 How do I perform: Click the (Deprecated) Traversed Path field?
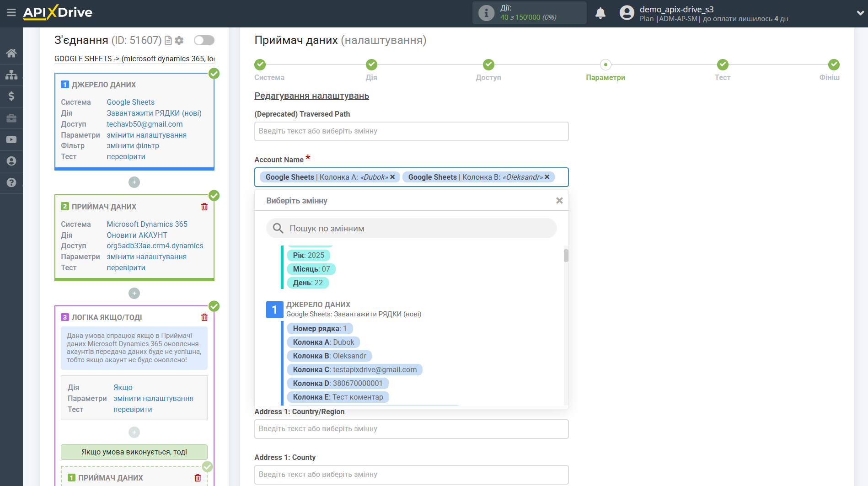click(x=411, y=131)
